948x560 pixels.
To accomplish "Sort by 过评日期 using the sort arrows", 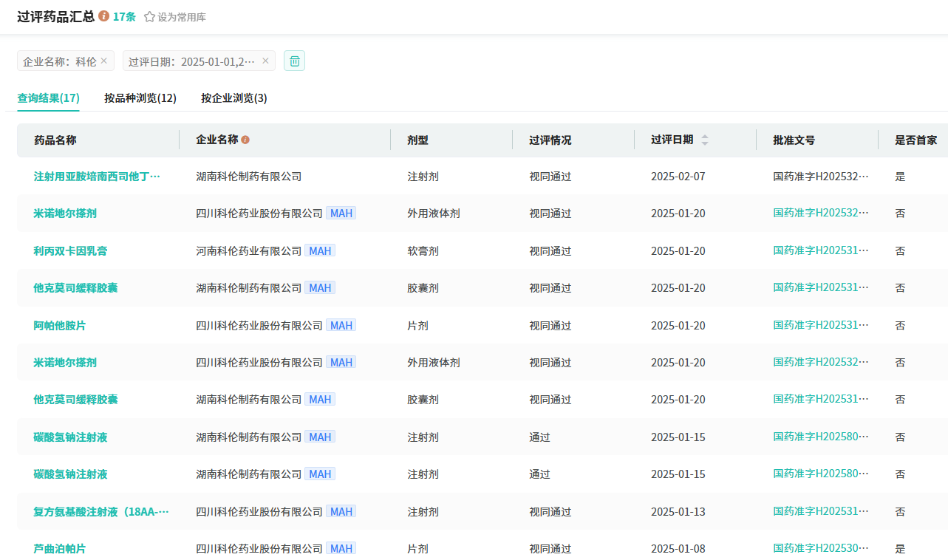I will click(704, 140).
